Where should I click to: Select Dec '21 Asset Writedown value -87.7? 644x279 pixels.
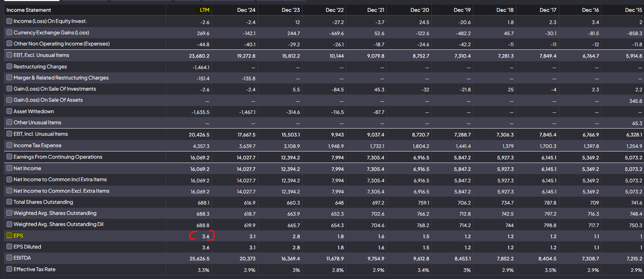point(379,112)
